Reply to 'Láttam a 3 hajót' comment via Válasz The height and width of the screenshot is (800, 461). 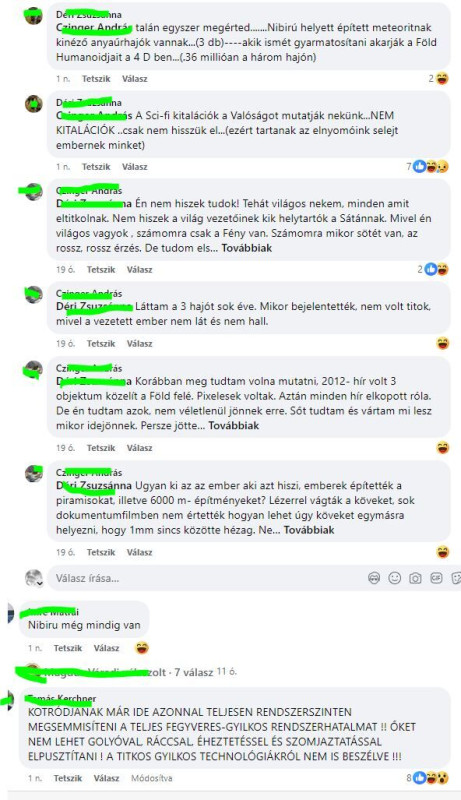point(139,343)
